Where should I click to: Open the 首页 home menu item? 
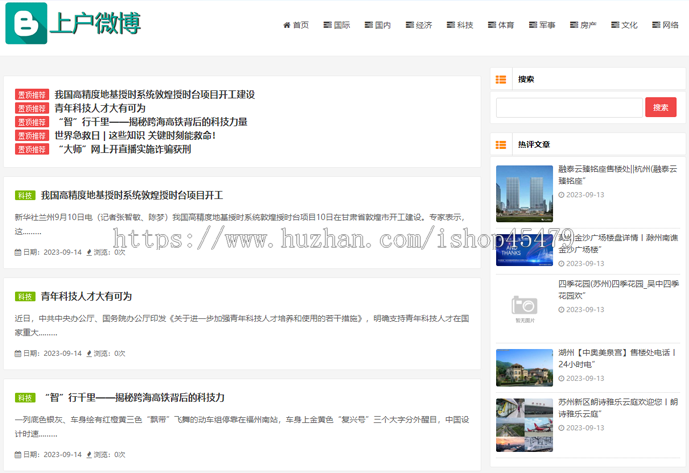296,25
